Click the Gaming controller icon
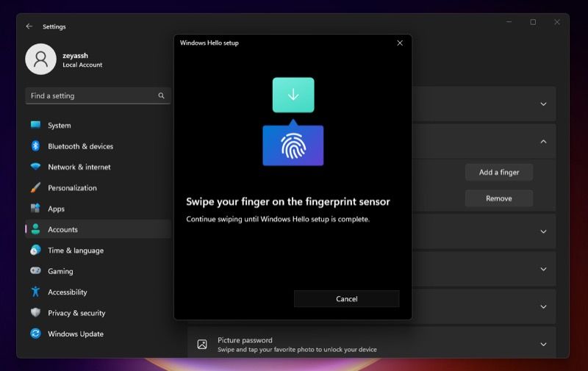This screenshot has width=588, height=371. tap(35, 271)
